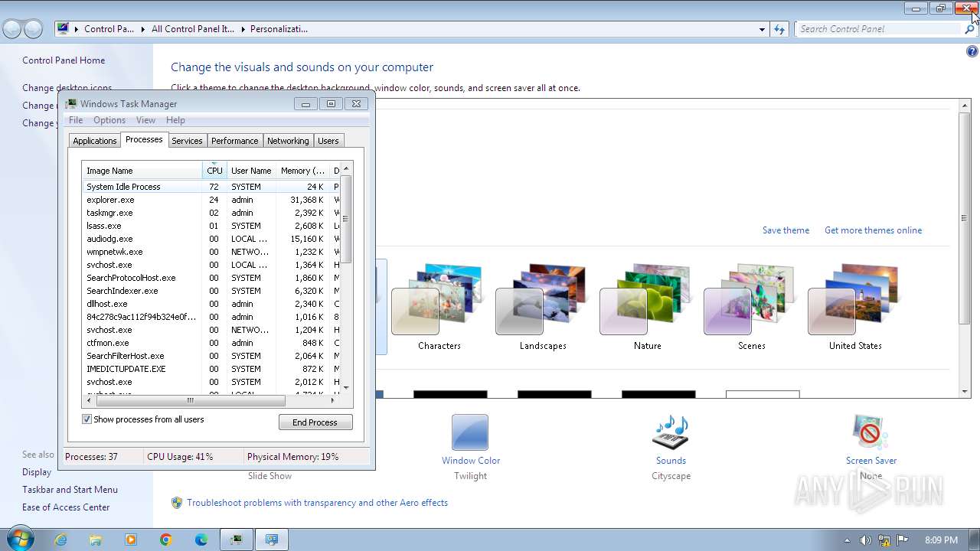Screen dimensions: 980x551
Task: Select the Nature theme
Action: click(x=647, y=306)
